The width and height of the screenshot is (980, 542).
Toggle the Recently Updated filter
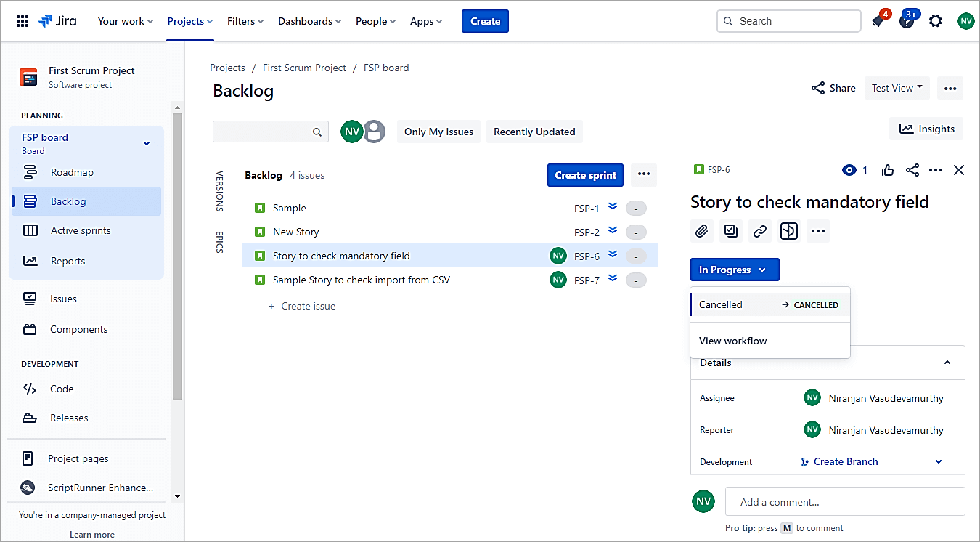click(x=534, y=132)
